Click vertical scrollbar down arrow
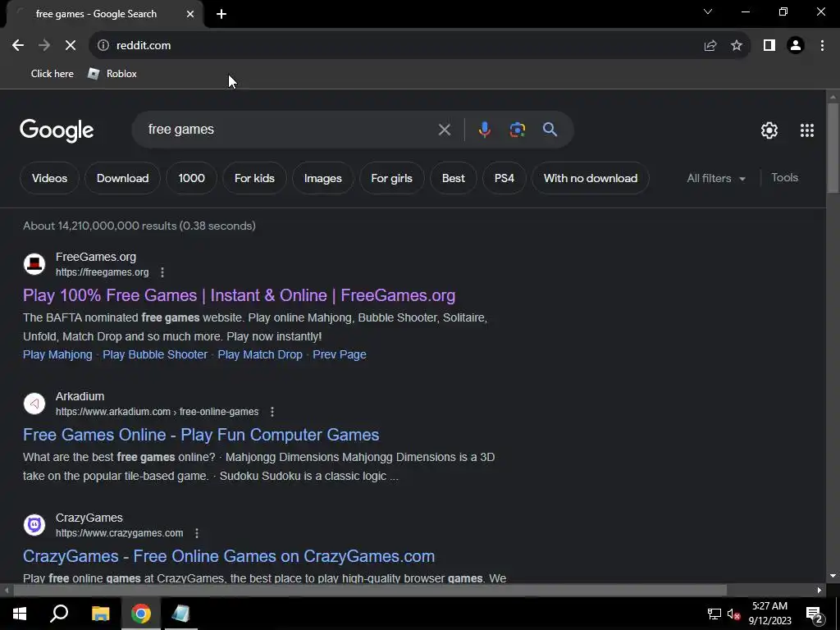840x630 pixels. click(x=833, y=575)
